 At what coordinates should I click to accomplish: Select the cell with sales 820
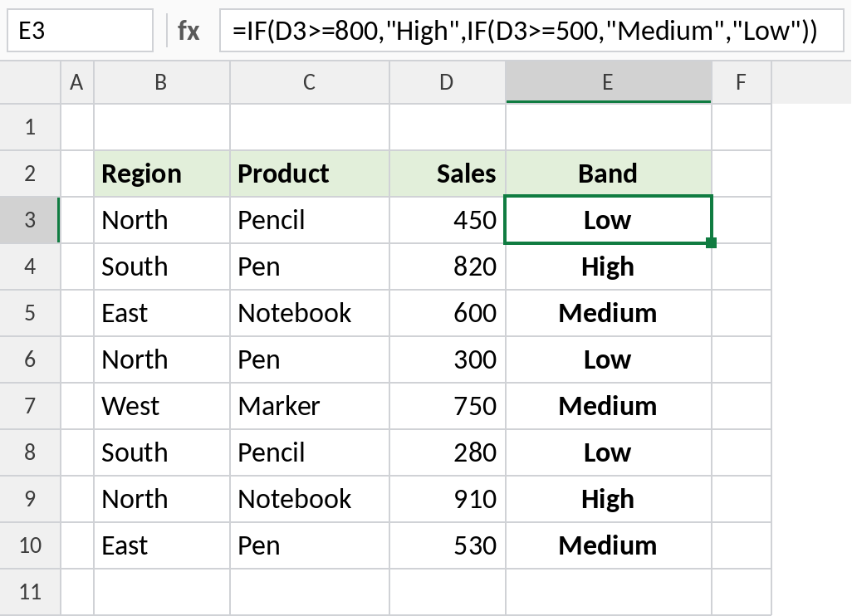pyautogui.click(x=448, y=266)
